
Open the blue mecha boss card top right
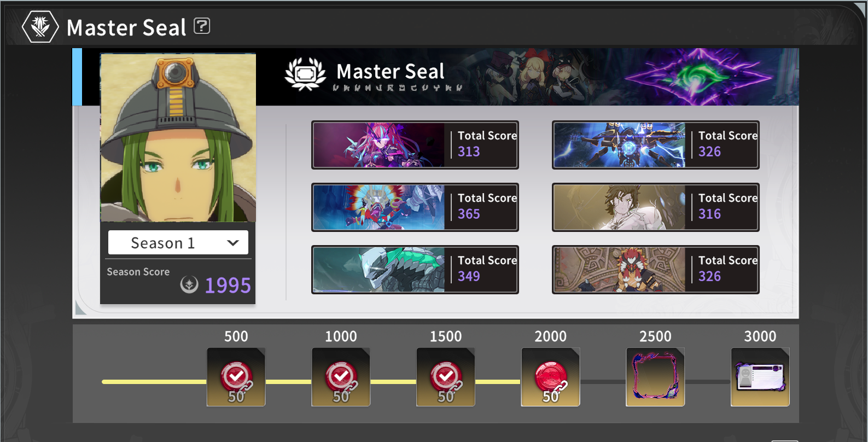[x=656, y=145]
